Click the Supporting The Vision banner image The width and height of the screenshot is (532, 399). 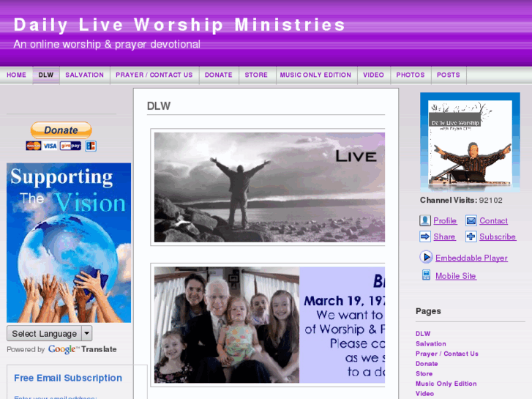tap(69, 243)
